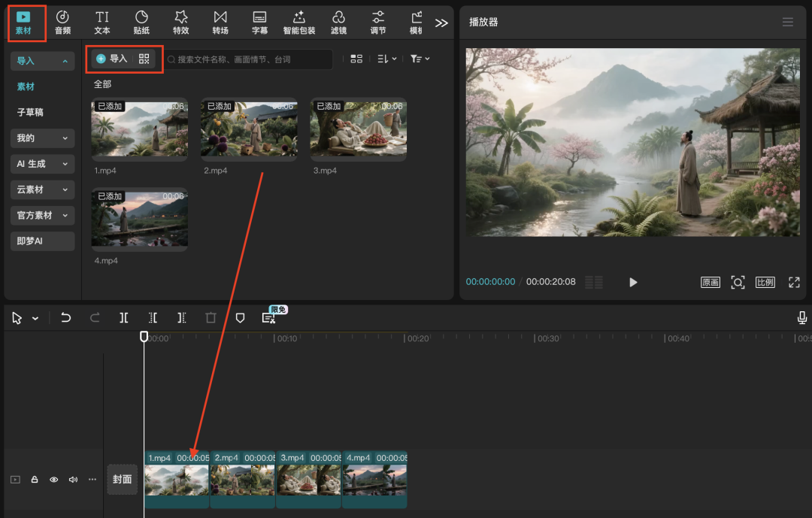Open the filter dropdown in the media panel

pyautogui.click(x=420, y=59)
